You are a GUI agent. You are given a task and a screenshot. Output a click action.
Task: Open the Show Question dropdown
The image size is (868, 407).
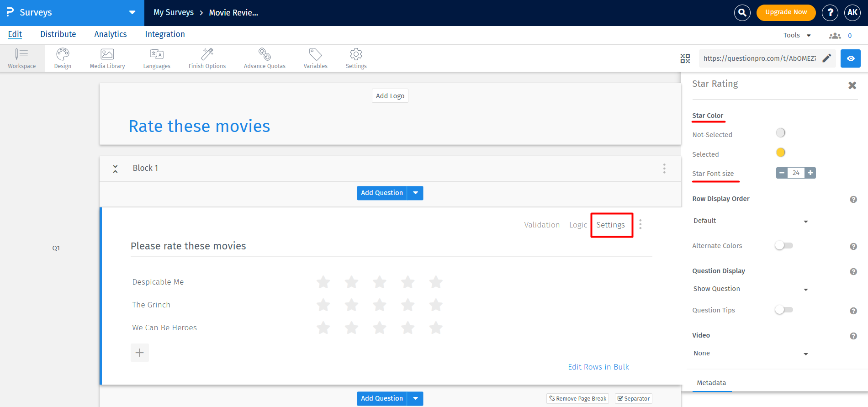tap(750, 289)
